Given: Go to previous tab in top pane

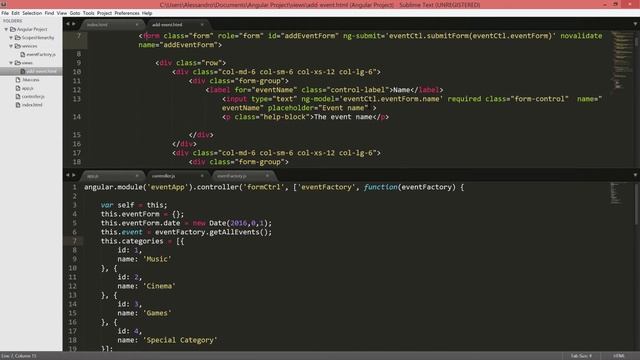Looking at the screenshot, I should tap(68, 24).
